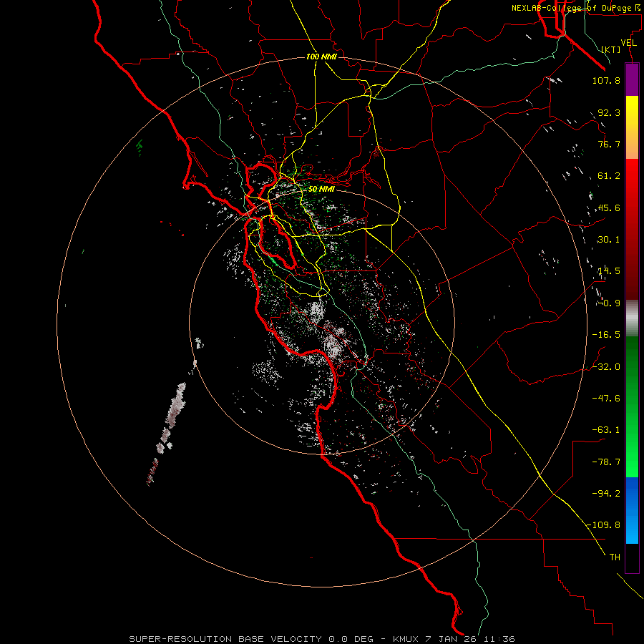
Task: Select the 92.3 value on velocity scale
Action: click(x=609, y=112)
